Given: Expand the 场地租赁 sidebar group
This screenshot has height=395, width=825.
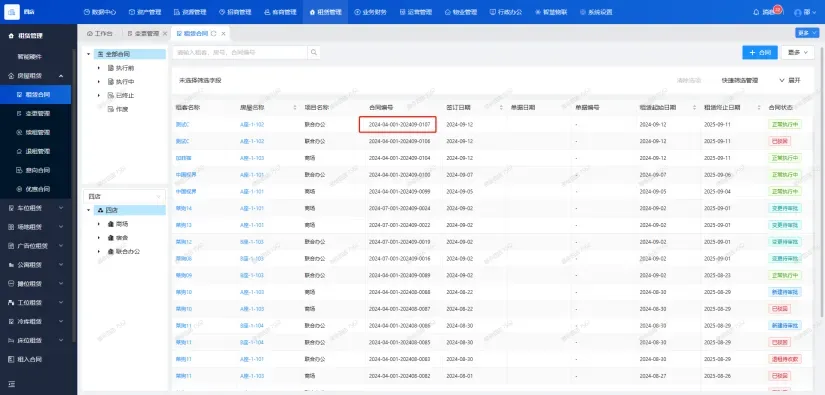Looking at the screenshot, I should (35, 227).
